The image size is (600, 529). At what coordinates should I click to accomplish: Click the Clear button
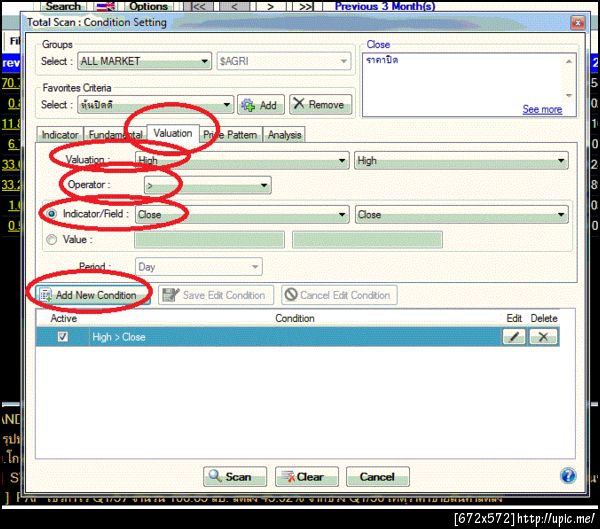307,477
